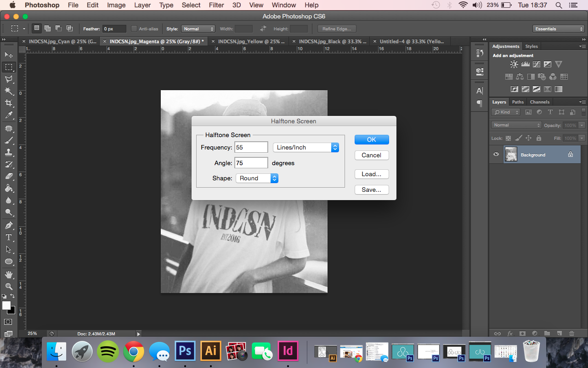Screen dimensions: 588x368
Task: Cancel the Halftone Screen dialog
Action: pyautogui.click(x=372, y=155)
